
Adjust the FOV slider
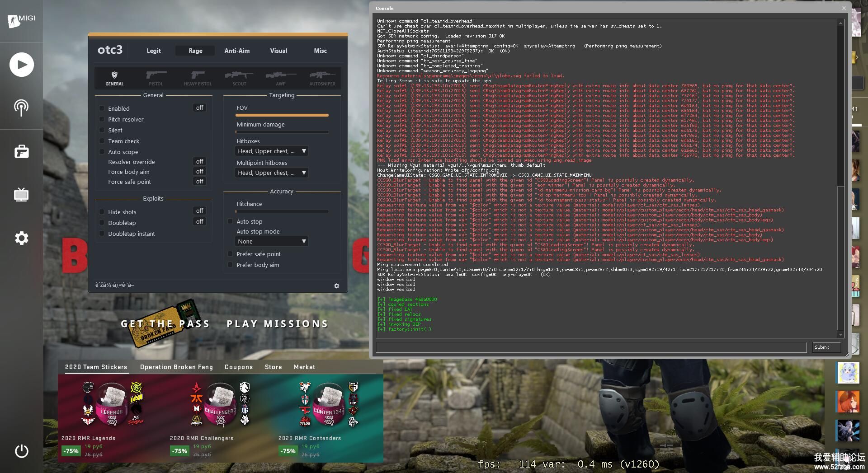[282, 115]
